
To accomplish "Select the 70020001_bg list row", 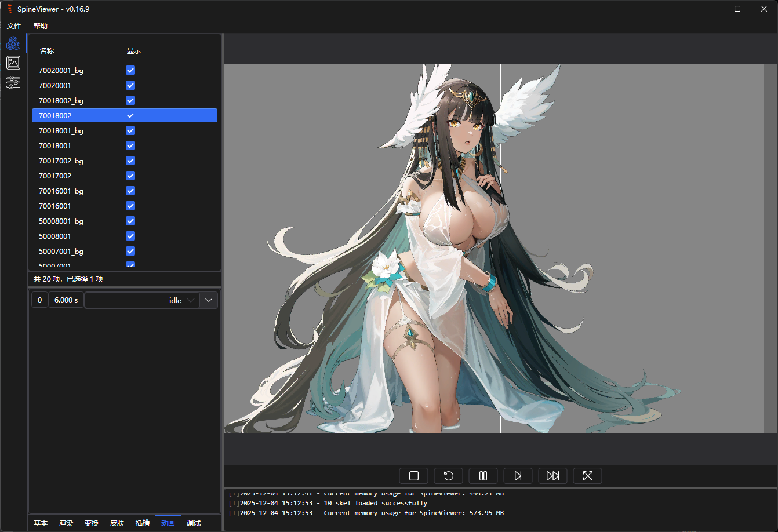I will tap(125, 70).
